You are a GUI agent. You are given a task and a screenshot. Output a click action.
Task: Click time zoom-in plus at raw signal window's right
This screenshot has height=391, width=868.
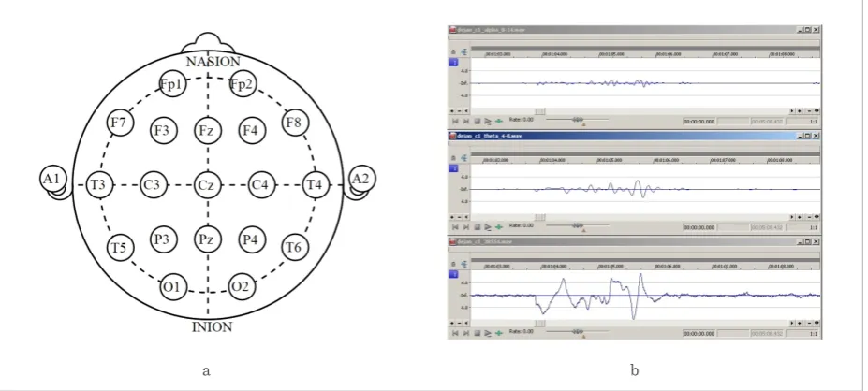point(800,323)
